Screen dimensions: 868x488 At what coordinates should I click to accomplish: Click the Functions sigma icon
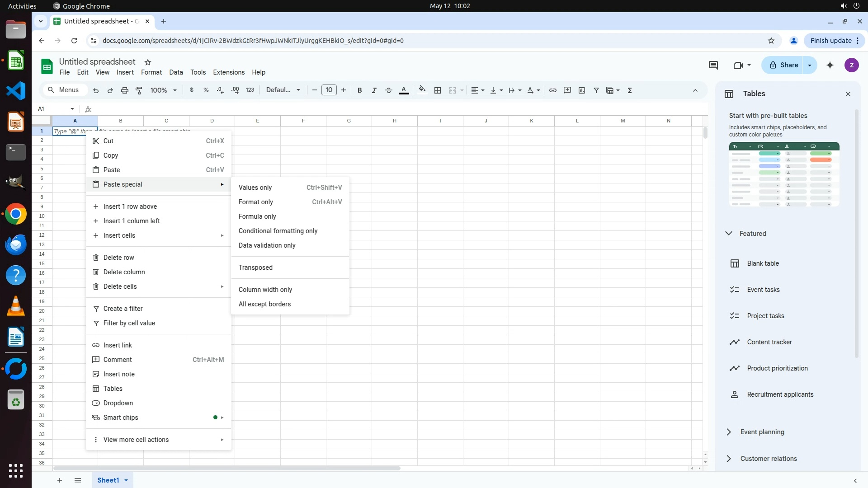click(630, 90)
